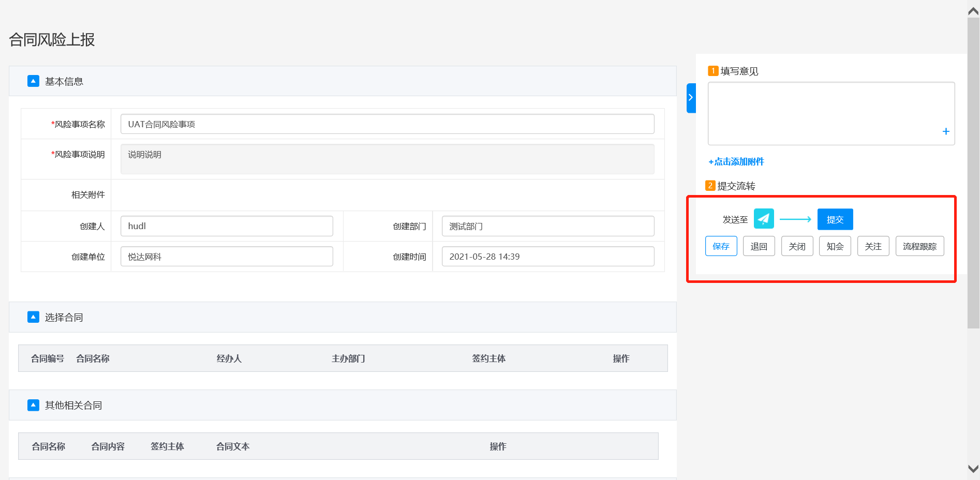Click the blue 提交 button
Image resolution: width=980 pixels, height=480 pixels.
point(835,219)
